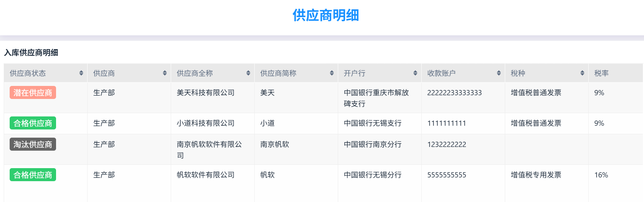Screen dimensions: 644x202
Task: Select the 美天科技有限公司 cell
Action: [206, 93]
